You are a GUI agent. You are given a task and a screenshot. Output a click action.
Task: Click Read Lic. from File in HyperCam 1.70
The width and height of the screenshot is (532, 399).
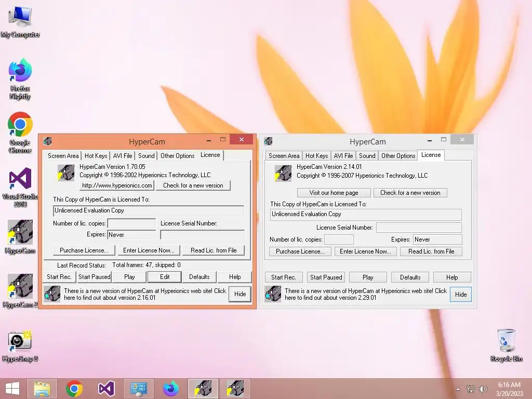point(214,250)
